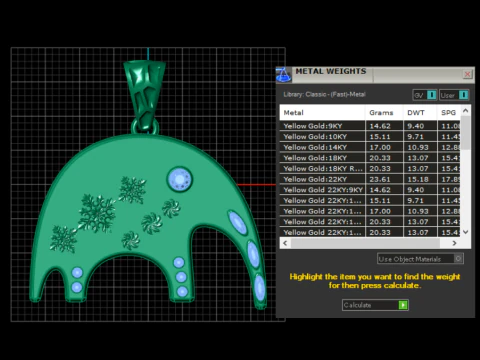
Task: Click the Metal Weights scale icon
Action: tap(283, 75)
